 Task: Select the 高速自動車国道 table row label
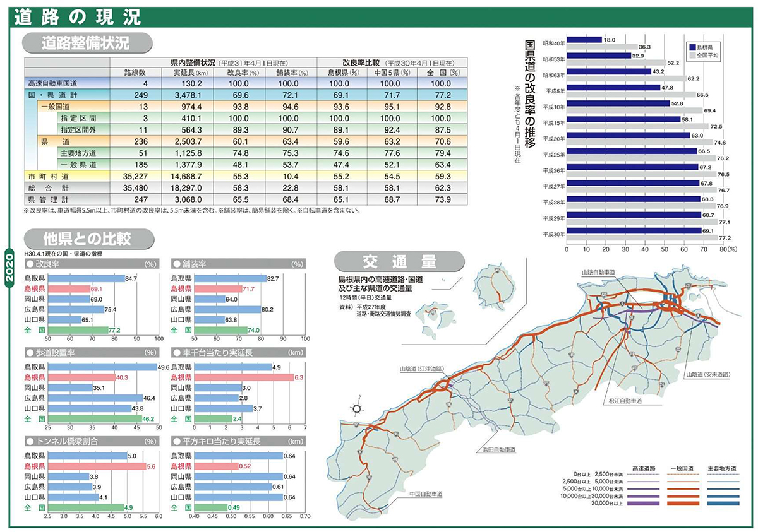point(54,83)
